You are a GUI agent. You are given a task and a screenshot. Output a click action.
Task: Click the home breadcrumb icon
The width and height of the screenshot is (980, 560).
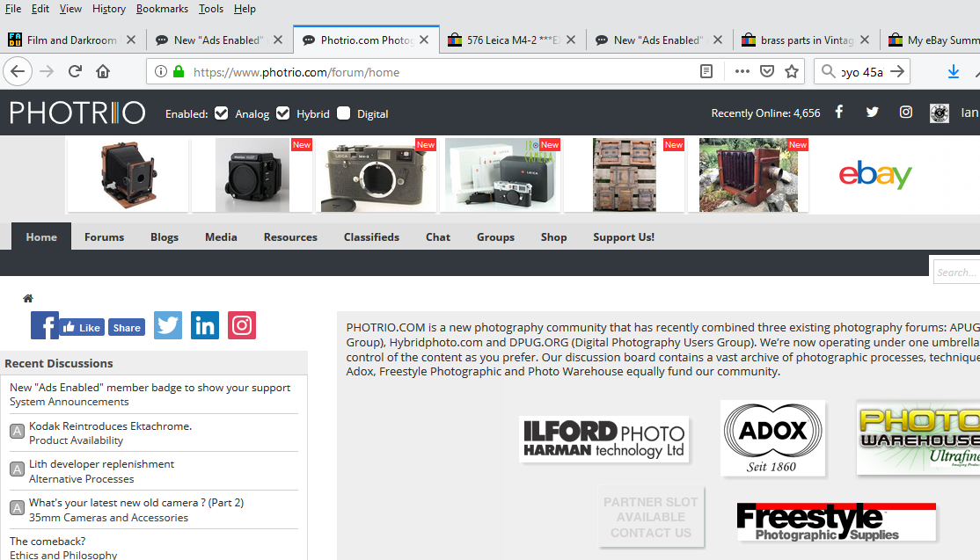(28, 299)
